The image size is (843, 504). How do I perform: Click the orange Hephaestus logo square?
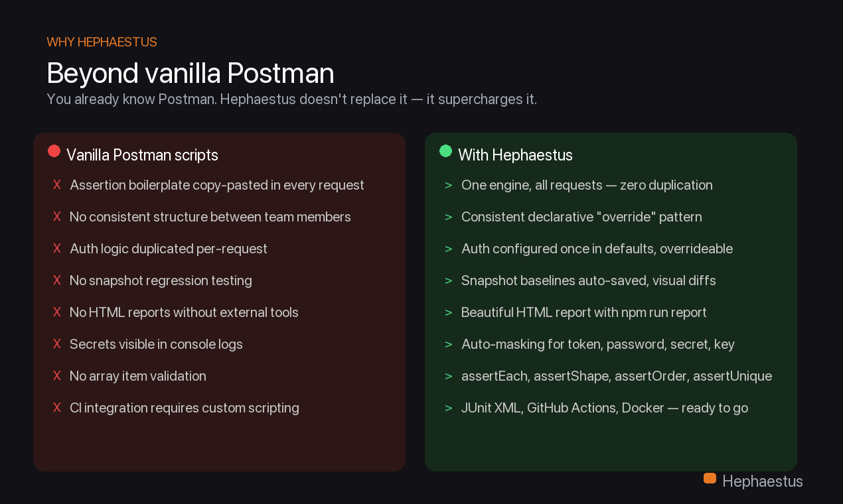point(710,478)
